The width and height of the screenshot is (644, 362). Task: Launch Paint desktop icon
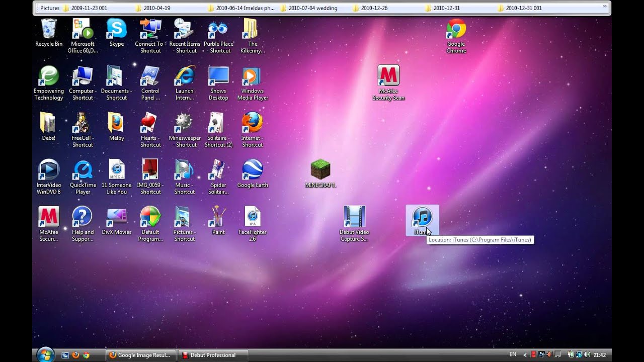click(x=218, y=221)
